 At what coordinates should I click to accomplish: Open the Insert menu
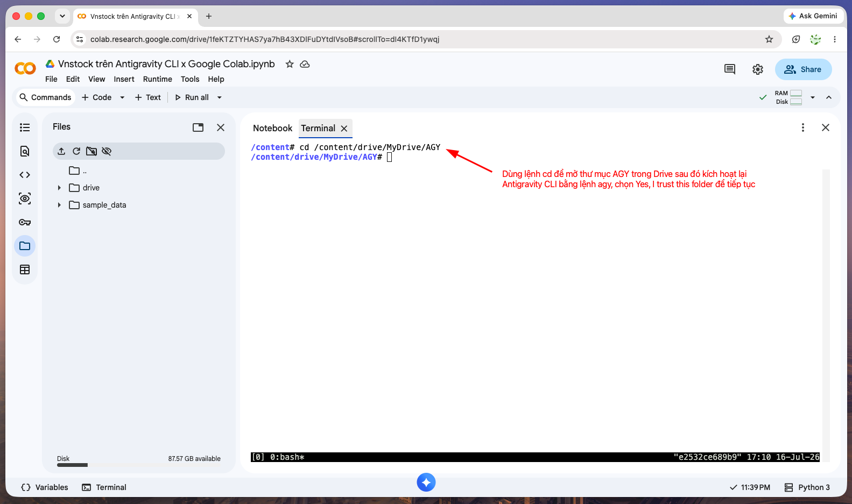click(124, 79)
